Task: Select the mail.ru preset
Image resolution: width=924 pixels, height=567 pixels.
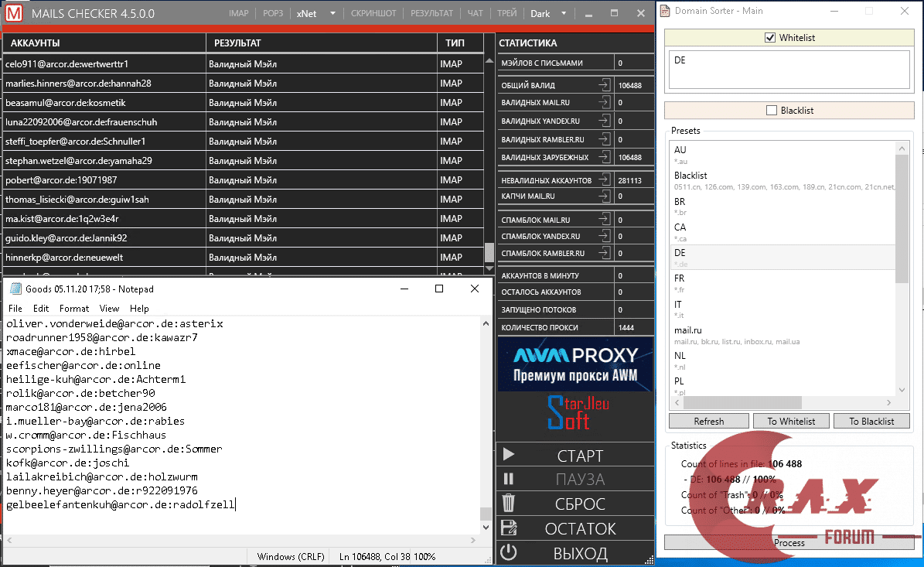Action: pyautogui.click(x=783, y=335)
